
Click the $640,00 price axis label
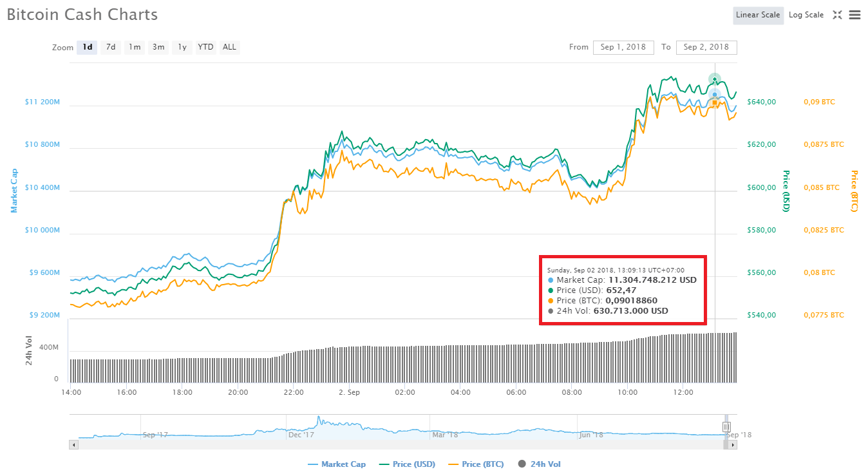[762, 102]
